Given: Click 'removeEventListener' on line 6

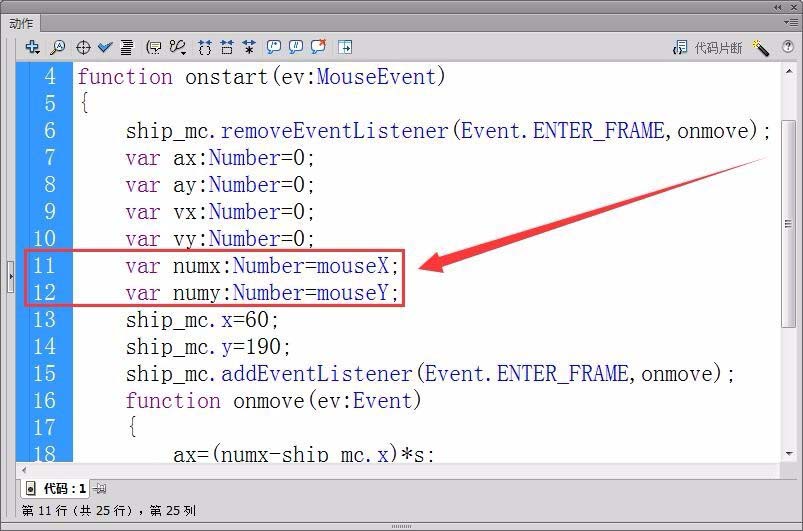Looking at the screenshot, I should [335, 131].
